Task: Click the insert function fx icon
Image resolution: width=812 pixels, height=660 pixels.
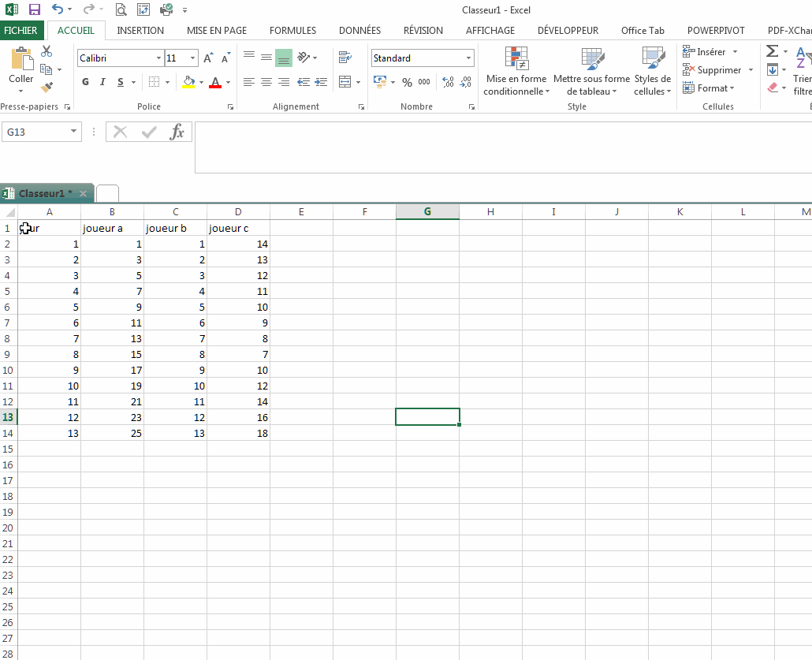Action: click(x=177, y=132)
